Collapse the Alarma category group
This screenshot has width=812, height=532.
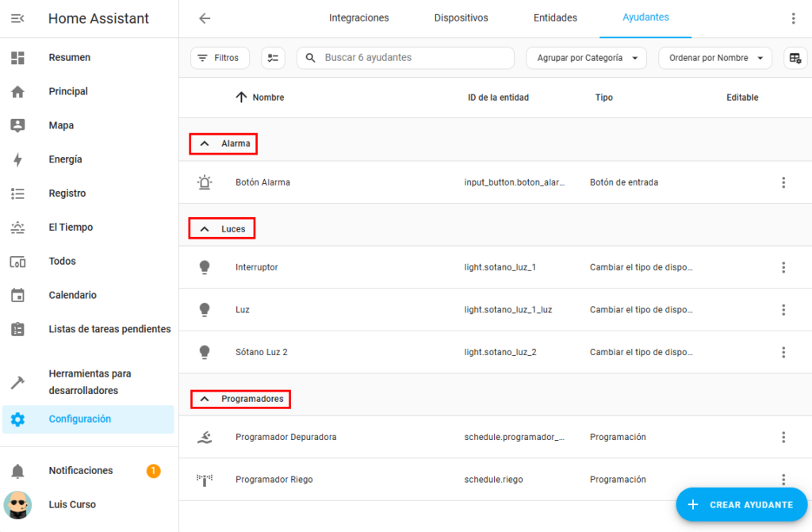tap(205, 144)
